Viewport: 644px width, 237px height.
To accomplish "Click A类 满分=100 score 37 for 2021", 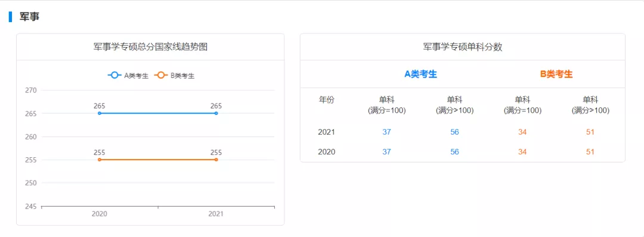I will tap(387, 132).
